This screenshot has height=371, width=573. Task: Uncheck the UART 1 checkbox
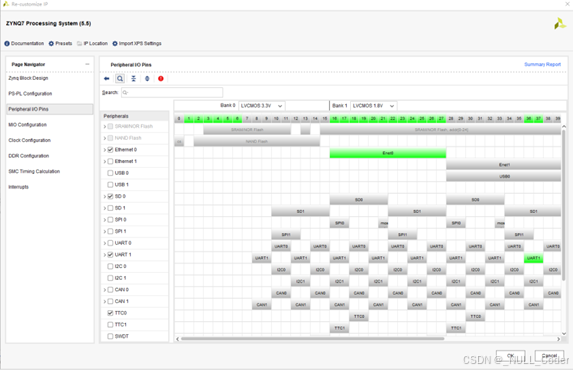(x=110, y=255)
